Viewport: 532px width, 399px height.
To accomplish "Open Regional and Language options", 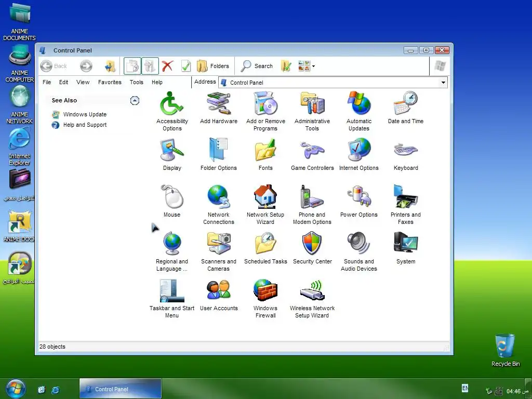I will click(x=171, y=251).
